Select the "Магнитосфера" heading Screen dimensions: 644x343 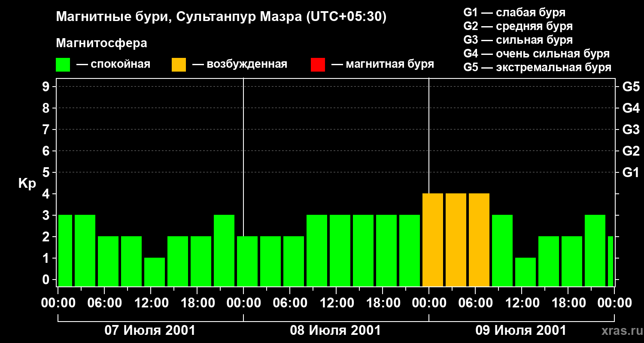click(x=102, y=43)
